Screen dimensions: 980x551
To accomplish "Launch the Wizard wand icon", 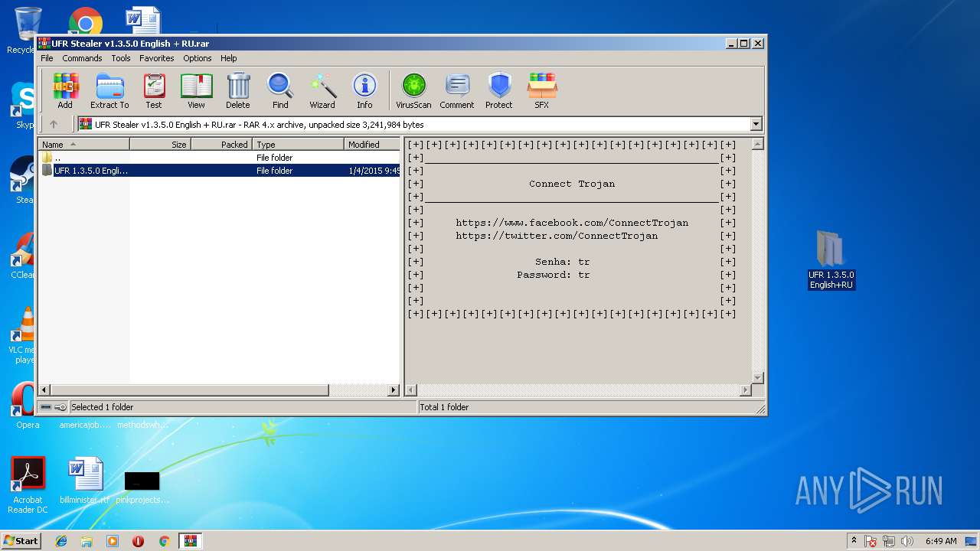I will click(322, 91).
